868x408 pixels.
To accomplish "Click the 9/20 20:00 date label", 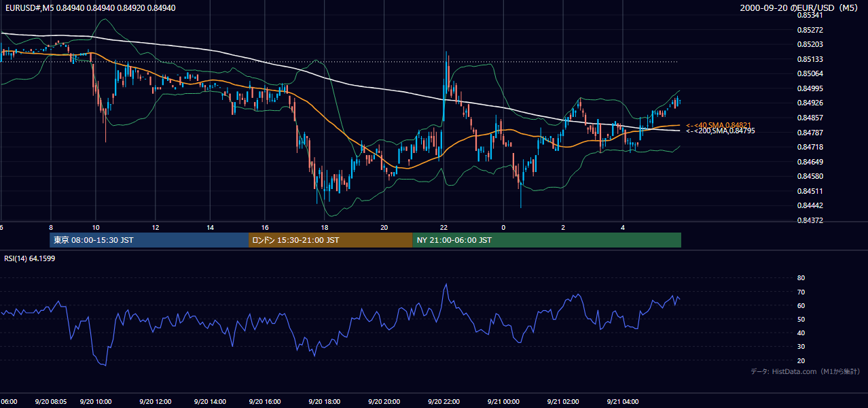I will pyautogui.click(x=384, y=401).
